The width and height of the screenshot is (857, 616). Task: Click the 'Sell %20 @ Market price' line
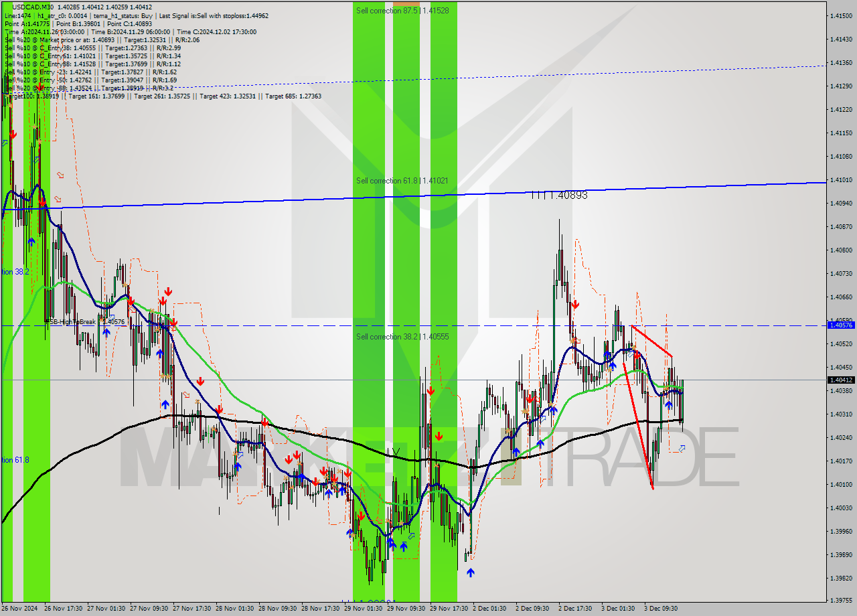coord(102,39)
